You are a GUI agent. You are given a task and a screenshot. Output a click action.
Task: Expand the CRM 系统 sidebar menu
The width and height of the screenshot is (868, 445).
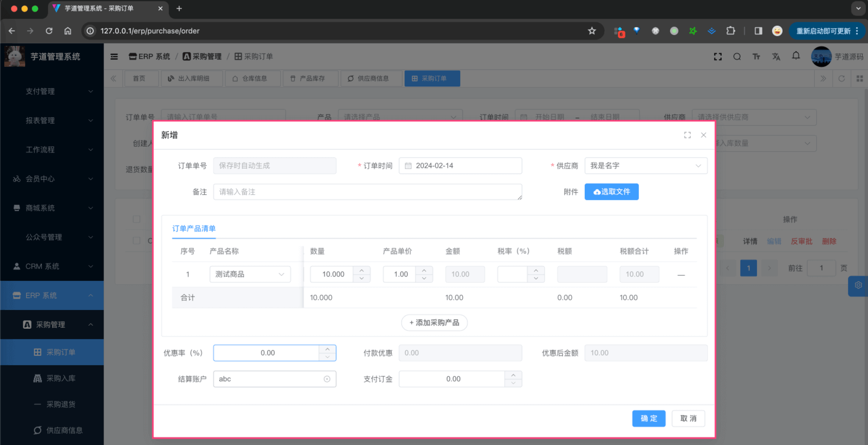[52, 266]
